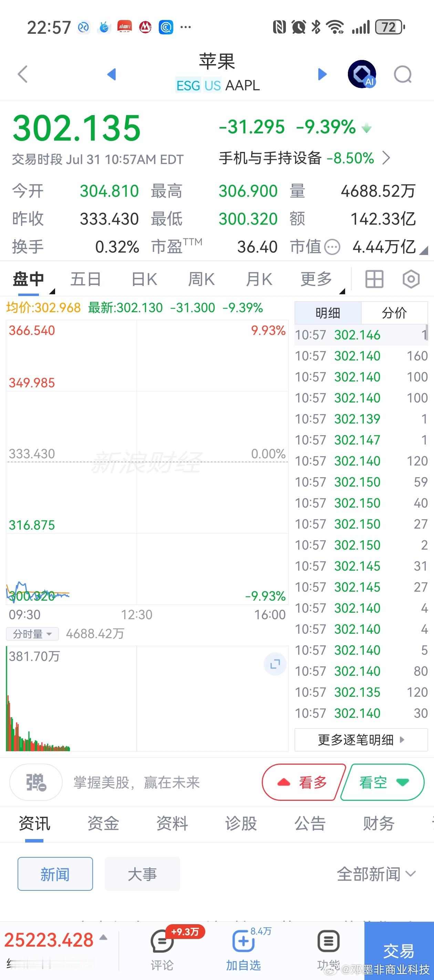Show the 明细 trade detail tab
This screenshot has width=434, height=980.
[x=328, y=313]
